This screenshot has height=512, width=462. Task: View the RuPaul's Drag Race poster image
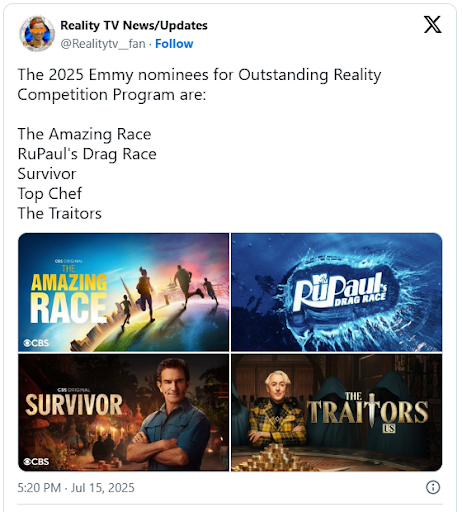(x=337, y=292)
